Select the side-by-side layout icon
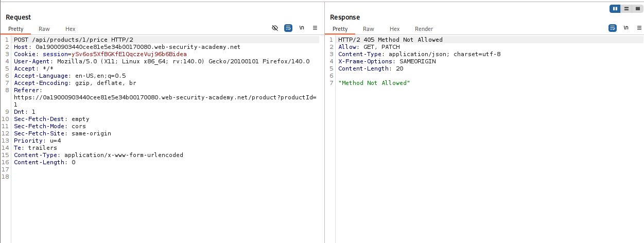The width and height of the screenshot is (644, 243). click(615, 9)
